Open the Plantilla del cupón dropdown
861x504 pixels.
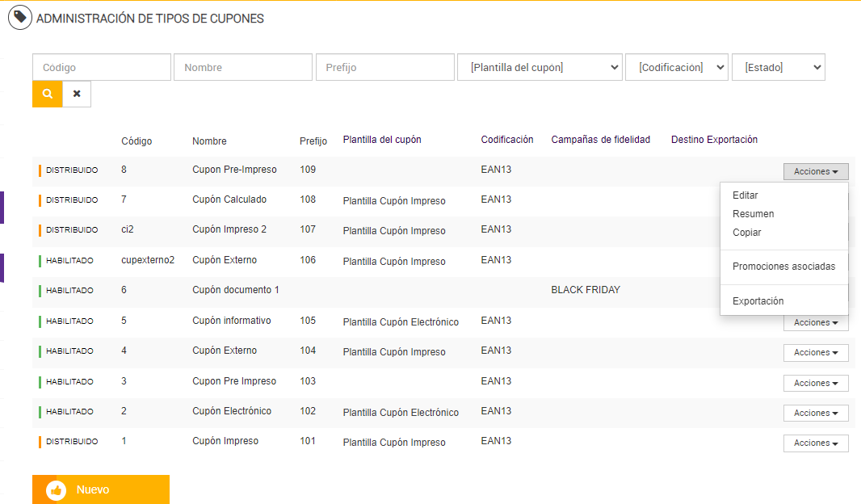pyautogui.click(x=540, y=67)
